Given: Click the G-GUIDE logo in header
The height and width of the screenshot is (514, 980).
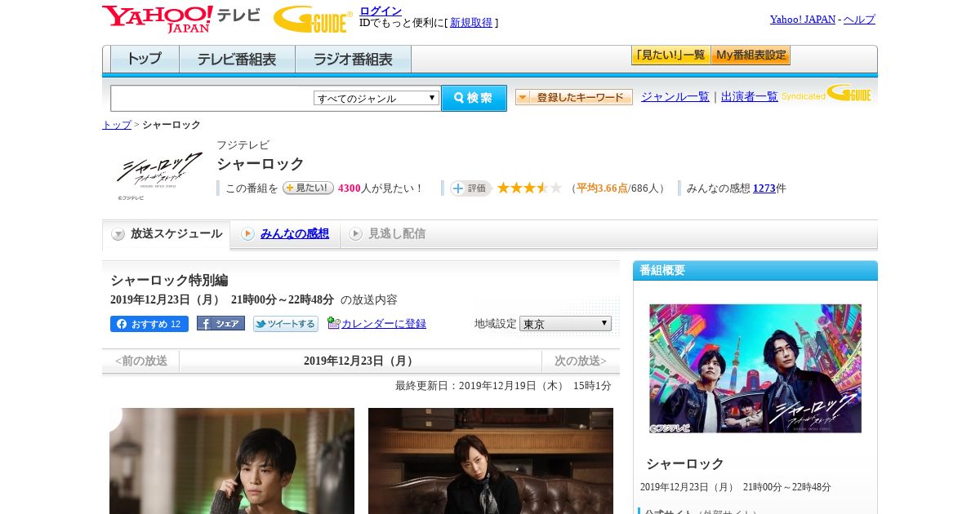Looking at the screenshot, I should coord(313,19).
